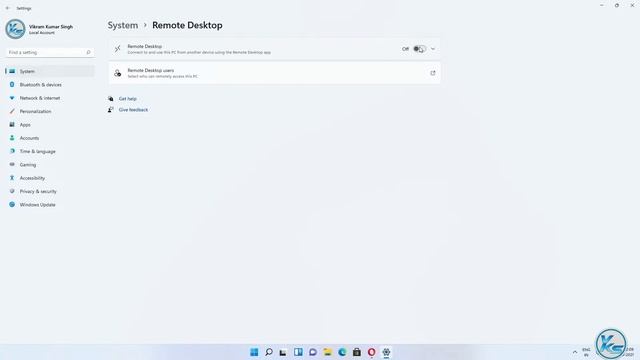The height and width of the screenshot is (360, 640).
Task: Launch Microsoft Edge from the taskbar
Action: tap(342, 352)
